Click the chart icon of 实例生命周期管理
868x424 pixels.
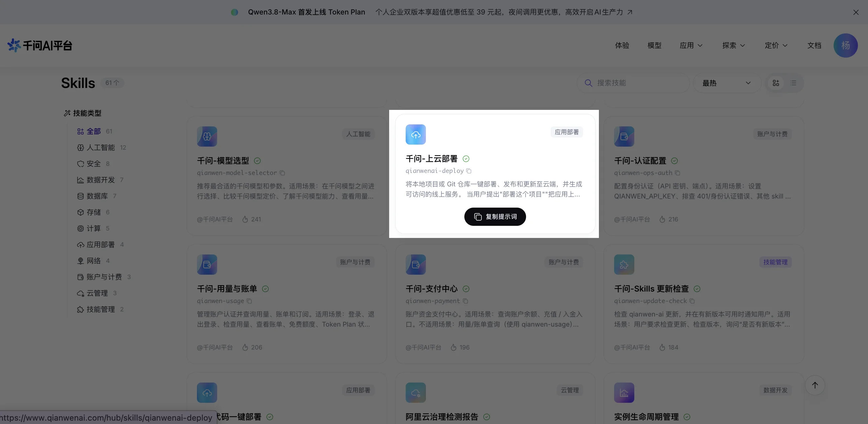point(624,393)
